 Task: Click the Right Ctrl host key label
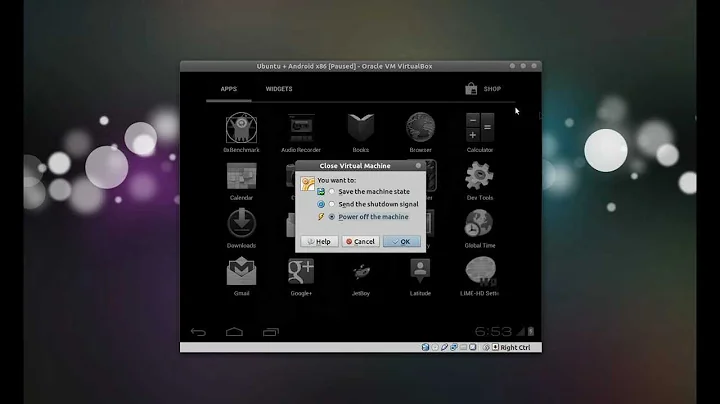point(515,348)
